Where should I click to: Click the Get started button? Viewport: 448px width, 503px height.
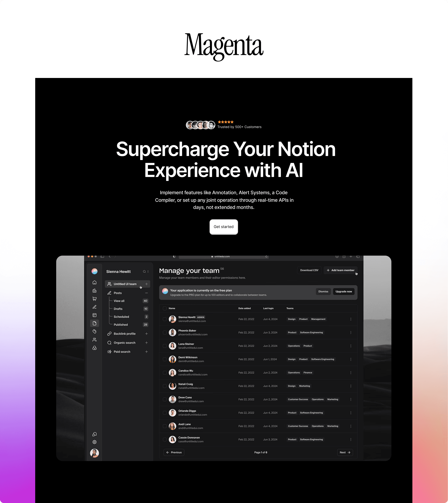224,227
